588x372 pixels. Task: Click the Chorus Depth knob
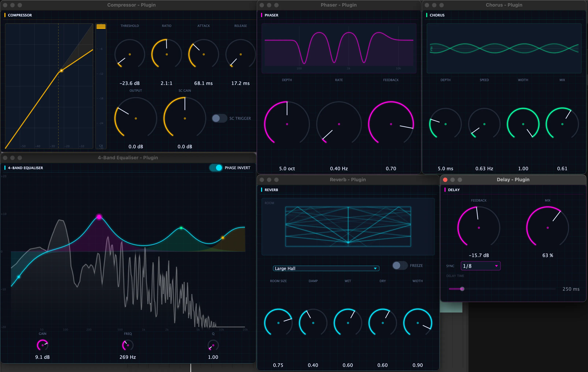click(x=445, y=124)
